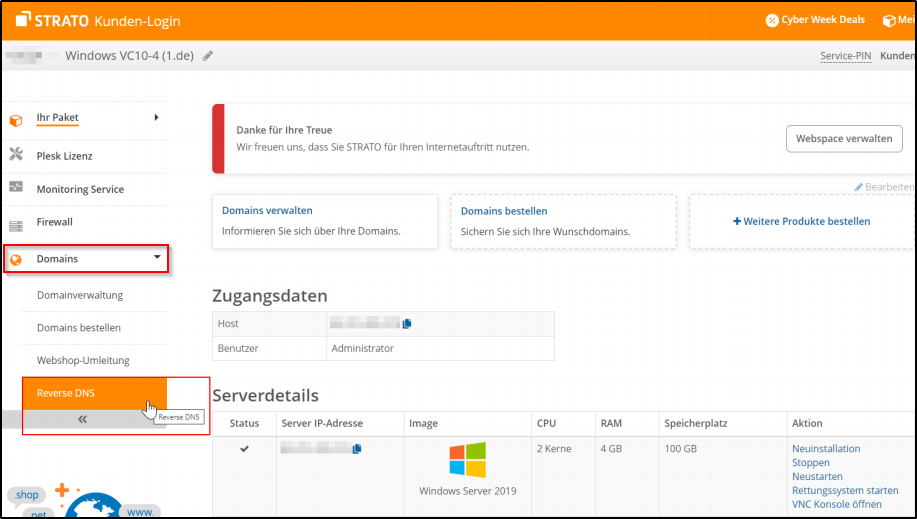
Task: Click Weitere Produkte bestellen
Action: click(802, 222)
